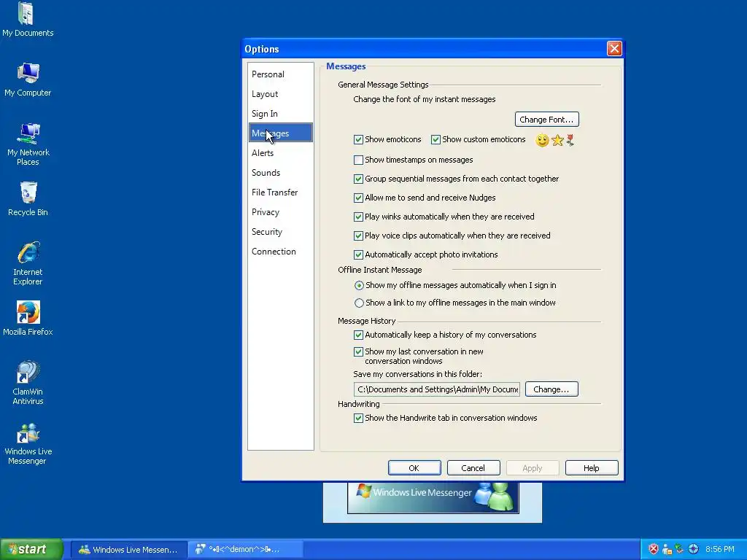747x560 pixels.
Task: Toggle Play winks automatically checkbox
Action: [x=358, y=217]
